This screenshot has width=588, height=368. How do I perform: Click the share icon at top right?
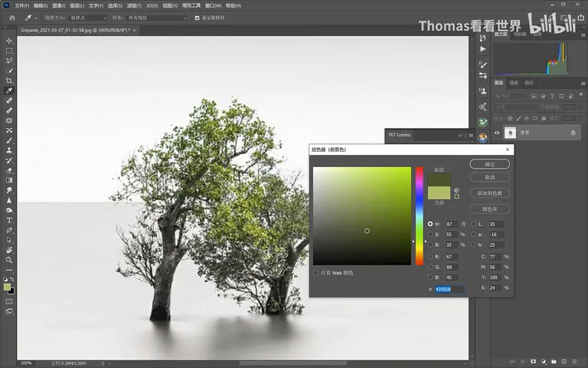581,18
